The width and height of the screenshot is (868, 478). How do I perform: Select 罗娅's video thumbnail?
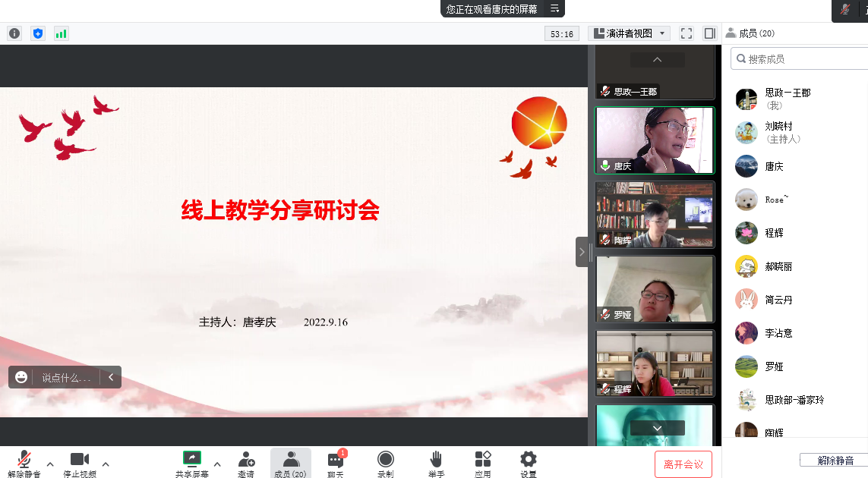tap(655, 289)
